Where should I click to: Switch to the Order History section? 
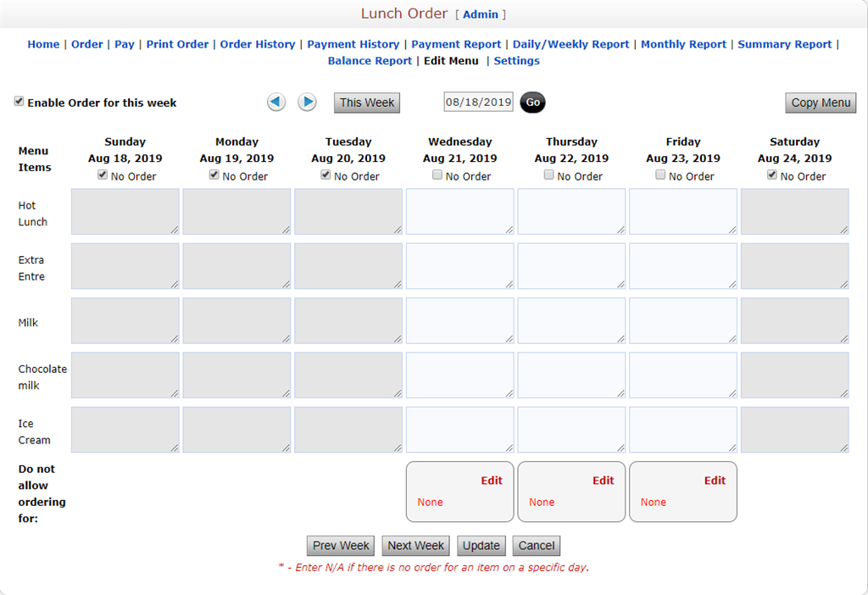click(258, 44)
